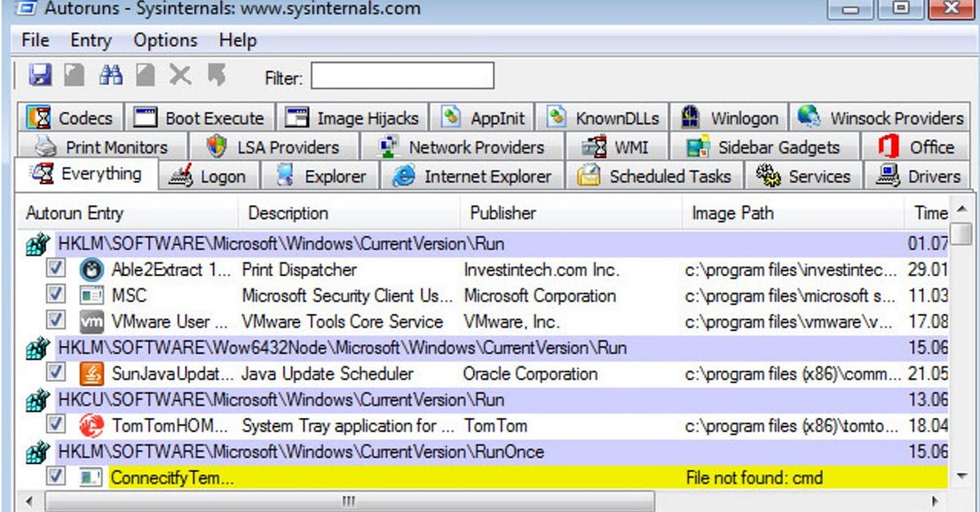Open the Entry menu

91,41
